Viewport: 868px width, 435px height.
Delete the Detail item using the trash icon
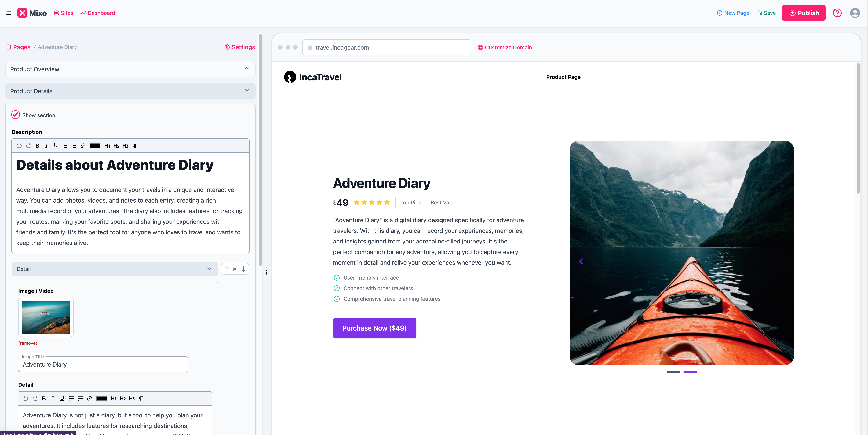[x=235, y=269]
